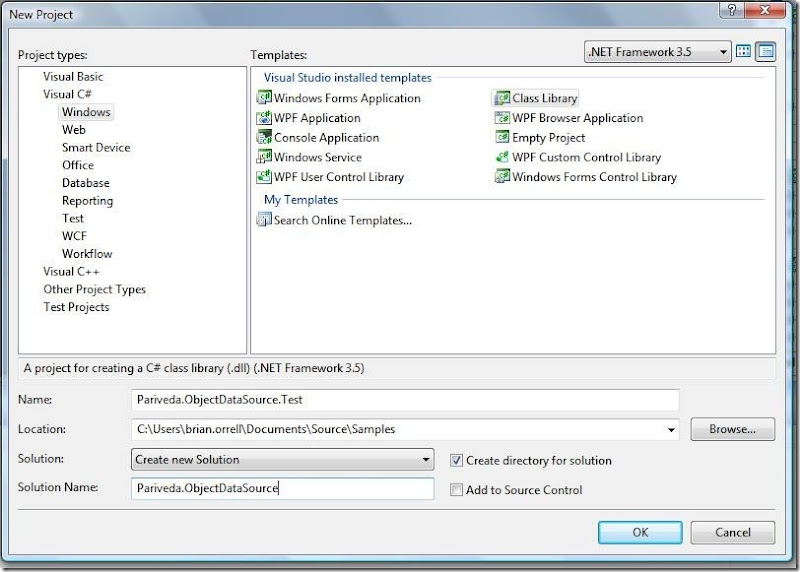Select Windows under Visual C#
This screenshot has width=800, height=572.
tap(86, 112)
